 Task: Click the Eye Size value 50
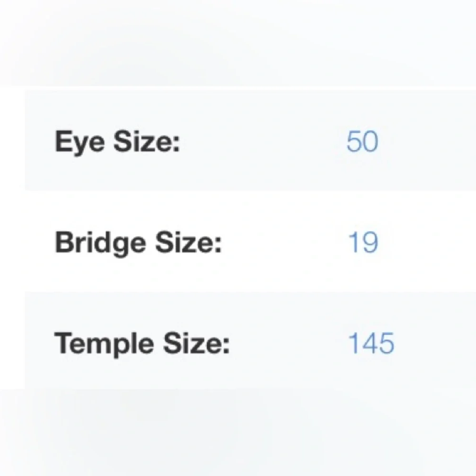point(362,141)
